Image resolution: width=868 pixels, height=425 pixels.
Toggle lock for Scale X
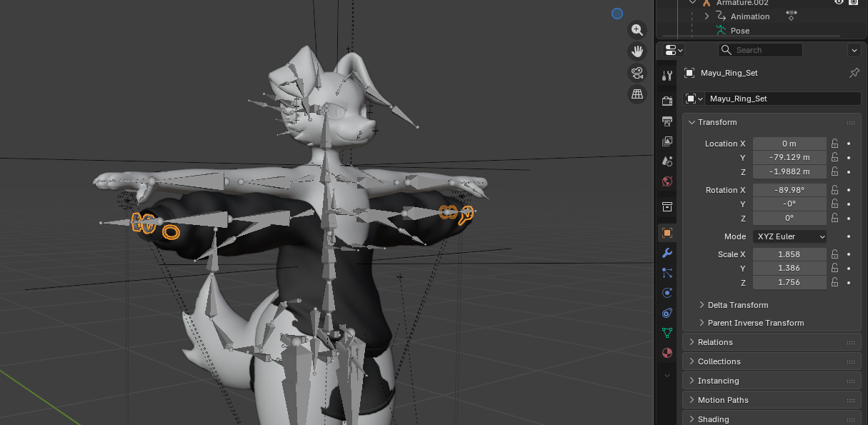(x=834, y=254)
